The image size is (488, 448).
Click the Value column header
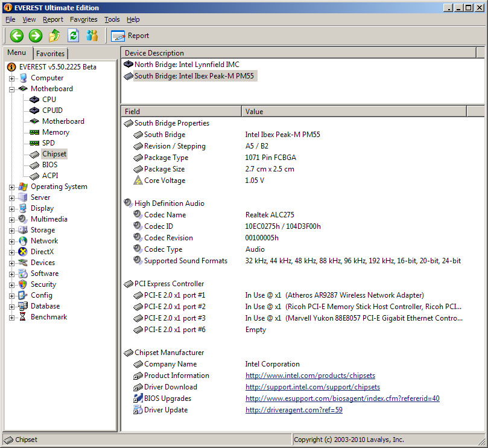[x=354, y=112]
